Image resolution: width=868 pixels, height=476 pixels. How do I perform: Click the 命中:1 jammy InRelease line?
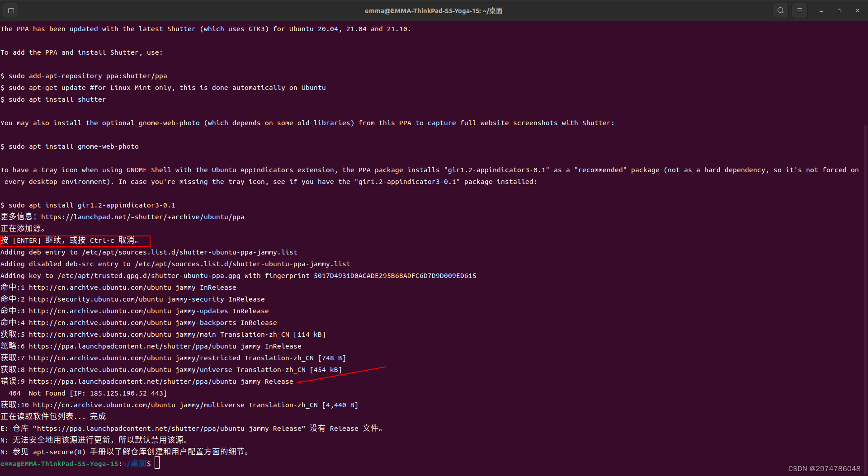coord(118,287)
